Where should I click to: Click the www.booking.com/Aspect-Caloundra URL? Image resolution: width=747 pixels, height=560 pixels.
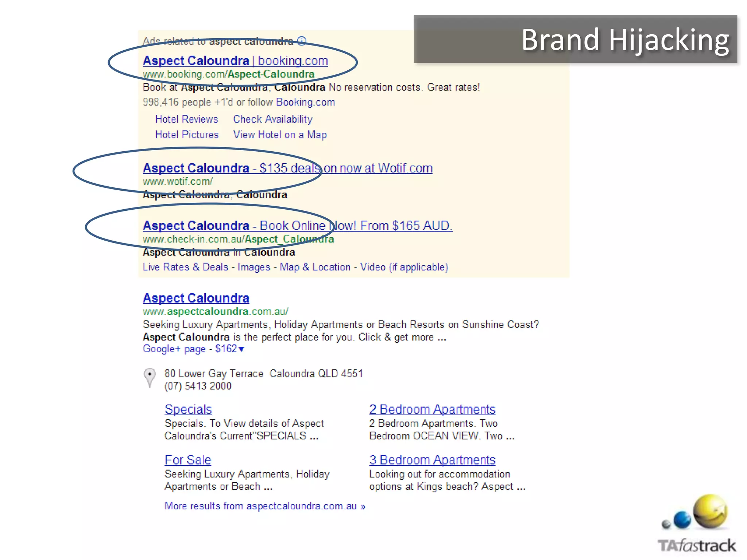pos(229,74)
